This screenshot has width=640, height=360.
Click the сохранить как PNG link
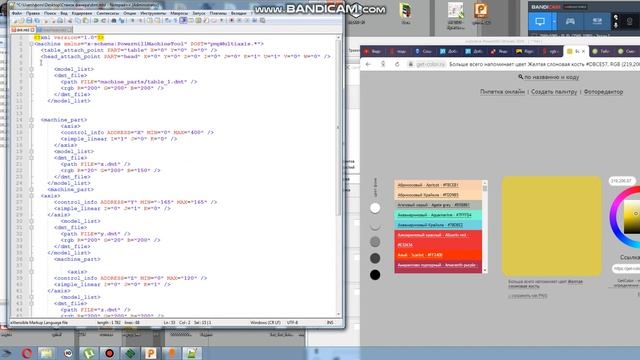(528, 296)
